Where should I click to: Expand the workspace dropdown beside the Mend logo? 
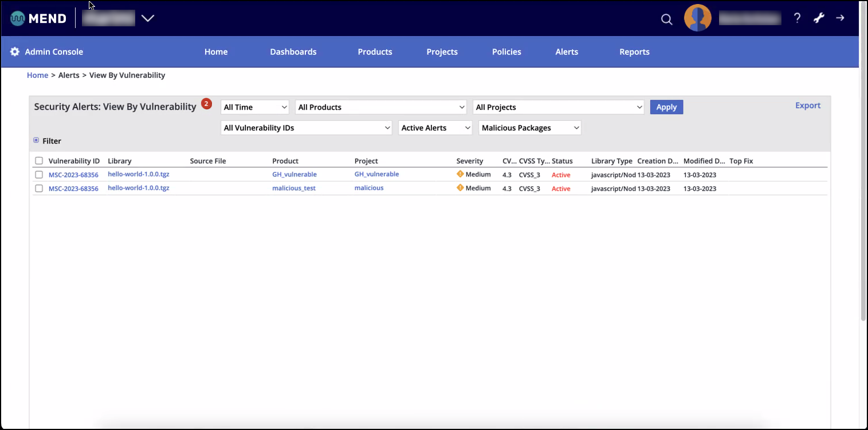148,18
